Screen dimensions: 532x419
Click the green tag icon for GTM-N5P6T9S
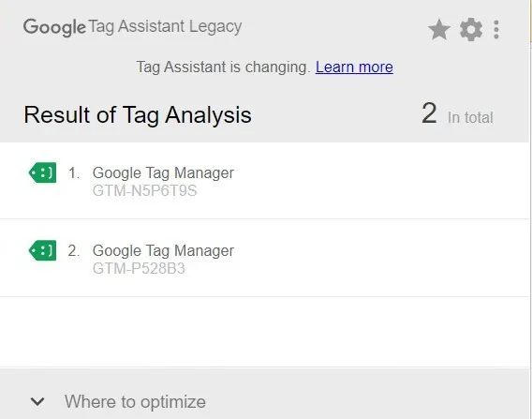42,172
